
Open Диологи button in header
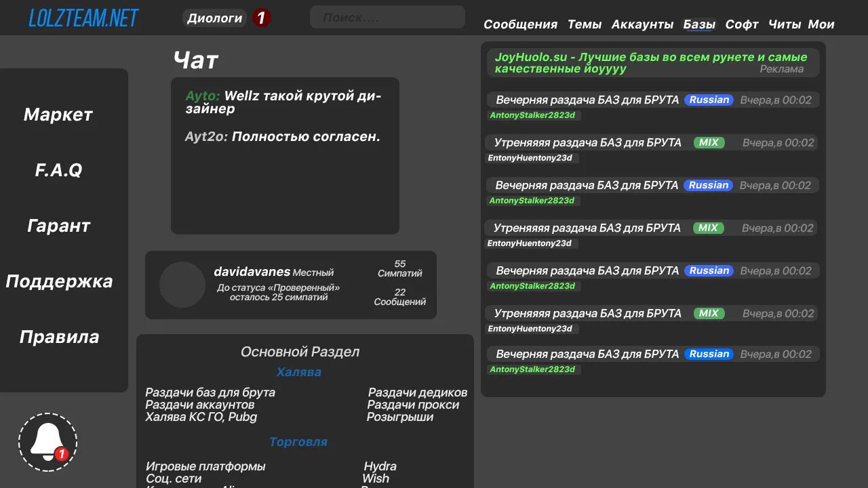click(x=214, y=18)
